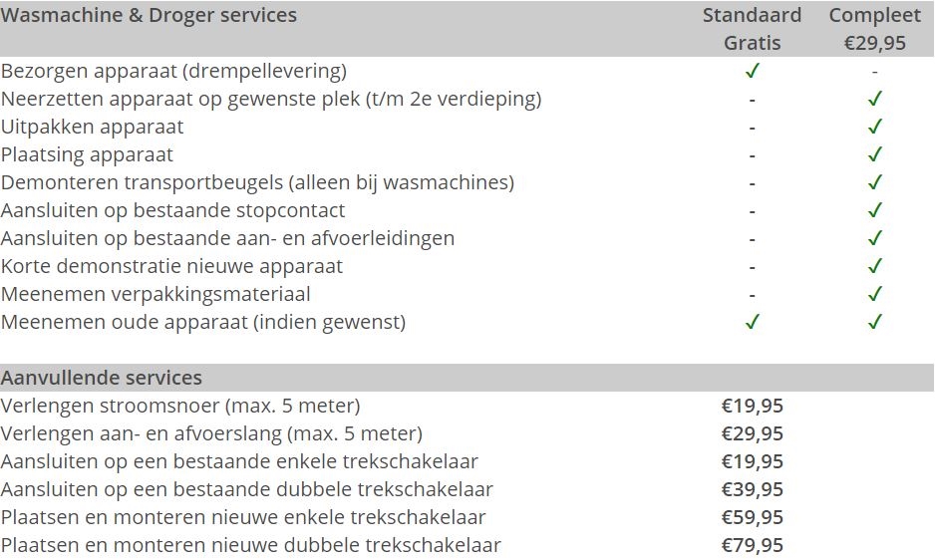Click Compleet checkmark for Meenemen verpakkingsmateriaal
Viewport: 935px width, 560px height.
coord(875,293)
